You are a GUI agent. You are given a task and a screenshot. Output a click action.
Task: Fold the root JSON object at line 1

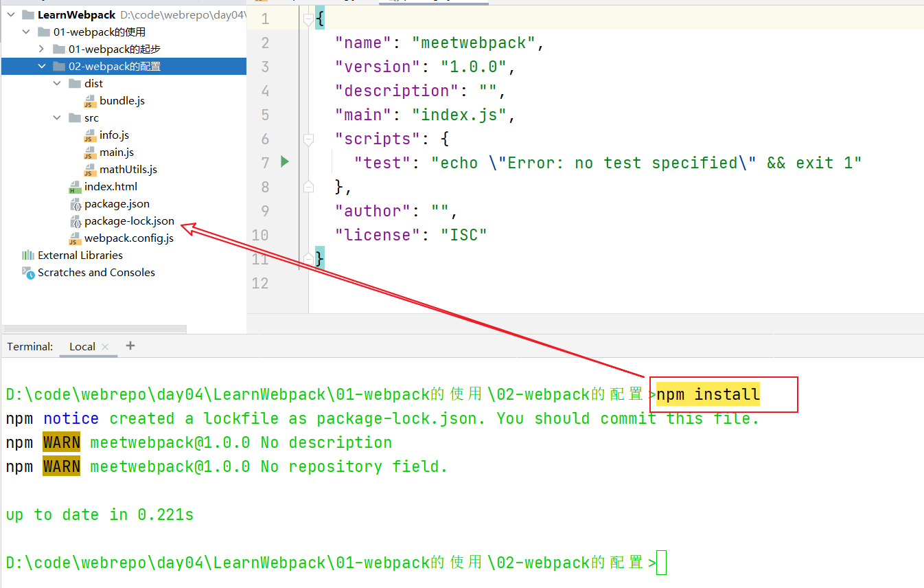(308, 19)
